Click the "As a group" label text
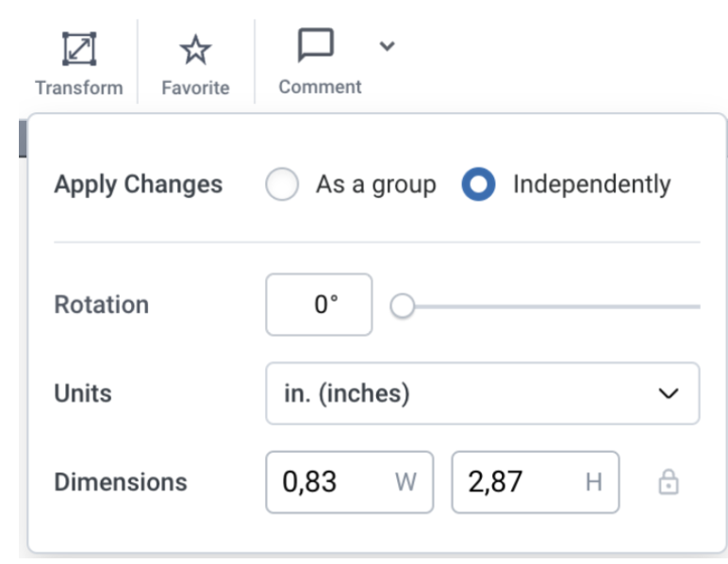728x564 pixels. tap(375, 185)
